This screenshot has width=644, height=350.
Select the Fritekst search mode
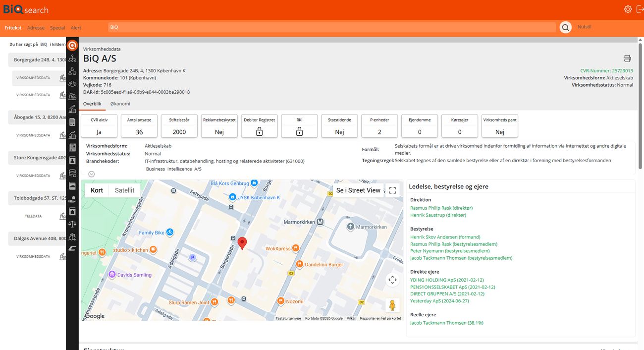point(13,28)
